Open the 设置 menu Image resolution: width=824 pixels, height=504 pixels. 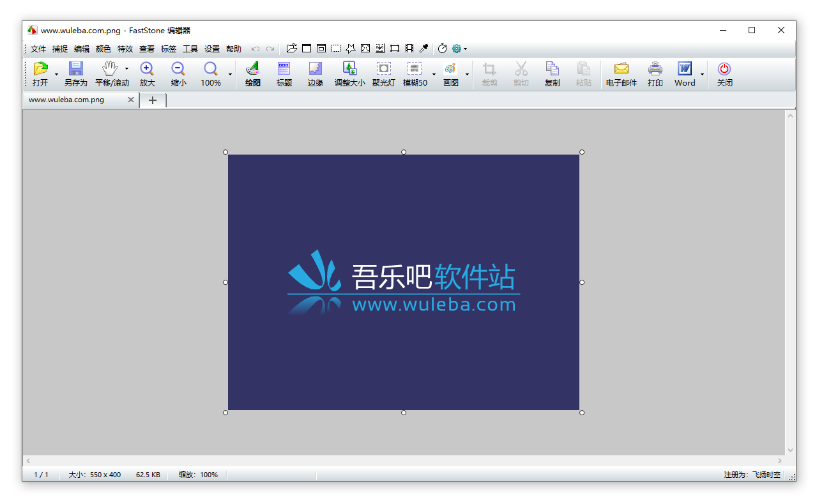(212, 49)
